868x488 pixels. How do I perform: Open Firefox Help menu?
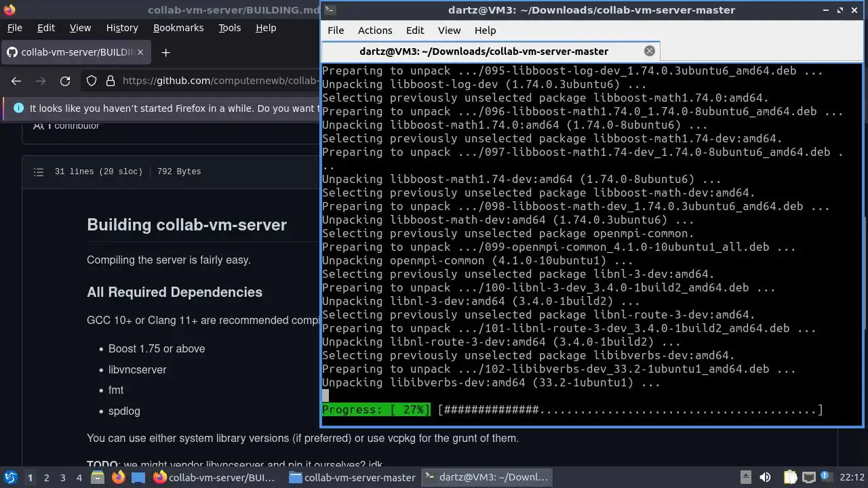(x=266, y=28)
